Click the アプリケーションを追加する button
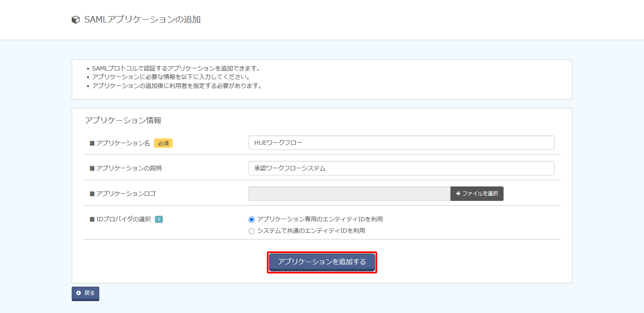Viewport: 644px width, 313px height. (322, 262)
